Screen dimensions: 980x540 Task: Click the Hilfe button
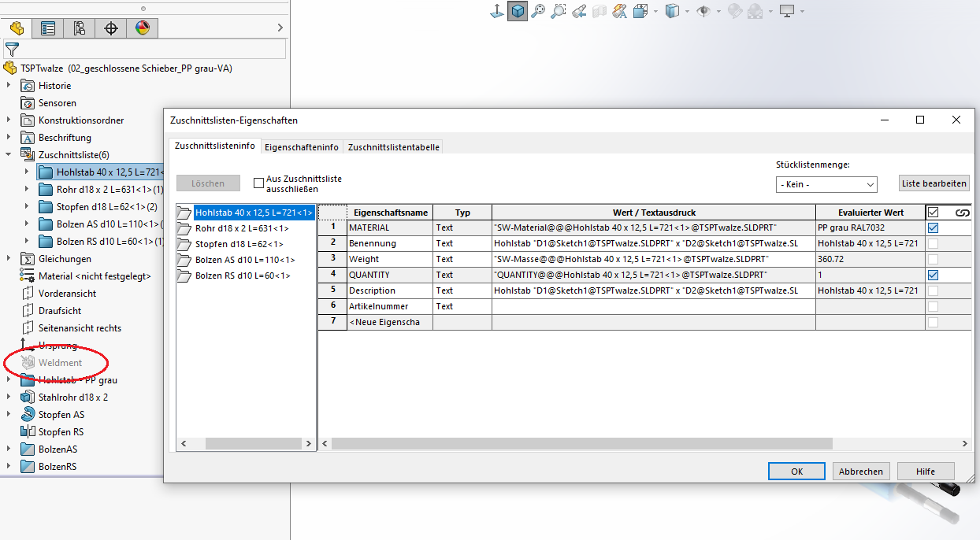click(x=926, y=472)
